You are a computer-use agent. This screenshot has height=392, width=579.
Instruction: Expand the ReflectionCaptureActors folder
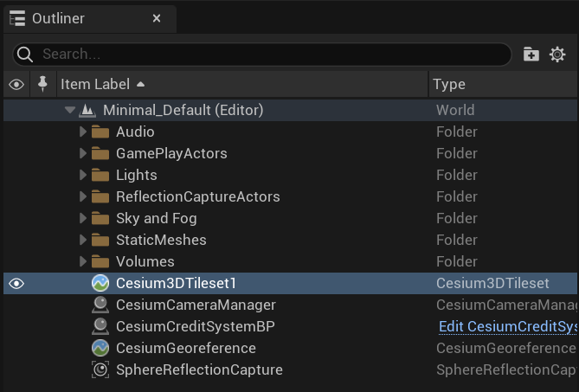pyautogui.click(x=83, y=196)
